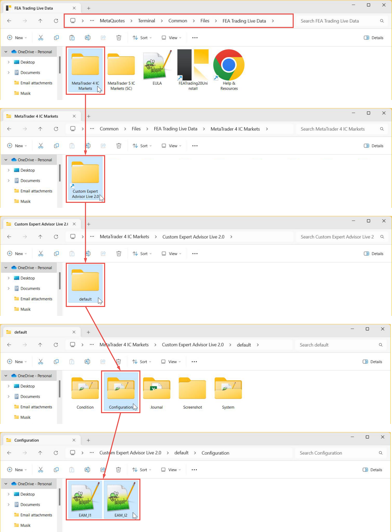Click Terminal in the address bar breadcrumb
This screenshot has width=392, height=532.
(146, 21)
